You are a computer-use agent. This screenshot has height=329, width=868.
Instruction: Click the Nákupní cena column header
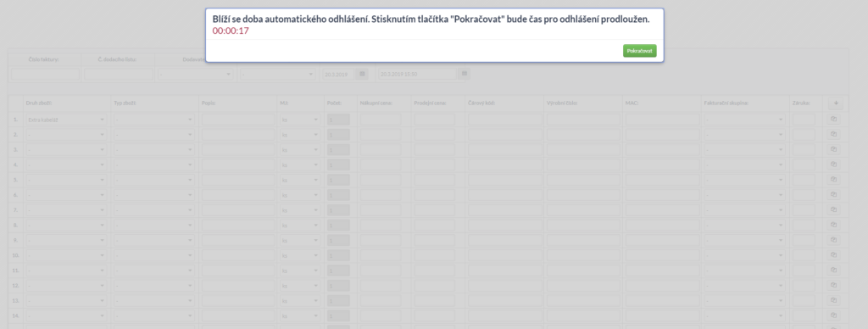tap(376, 103)
